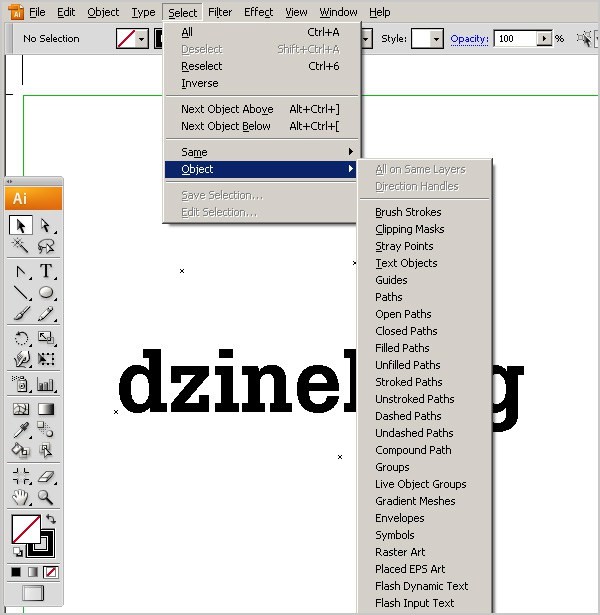600x615 pixels.
Task: Select the Ellipse tool
Action: 45,293
